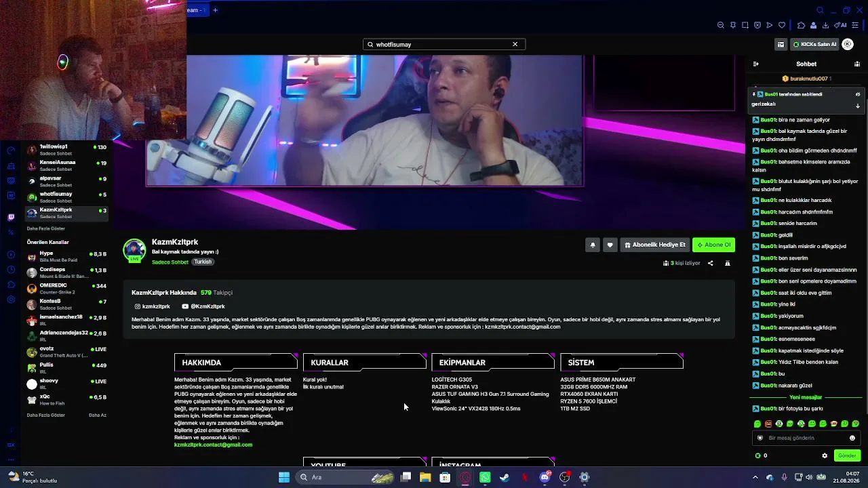Open Cordiseps recommended channel
Image resolution: width=868 pixels, height=488 pixels.
66,272
